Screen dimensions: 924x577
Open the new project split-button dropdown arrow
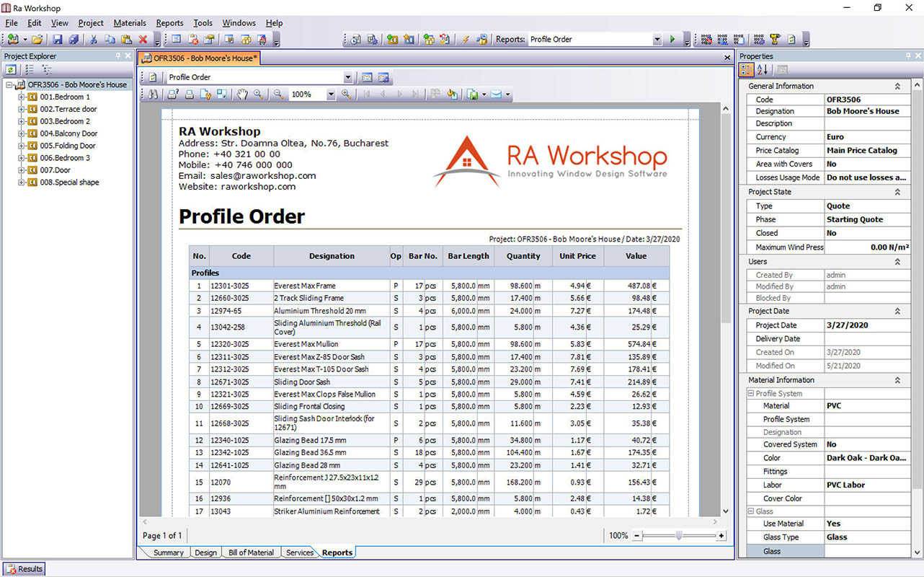(25, 40)
